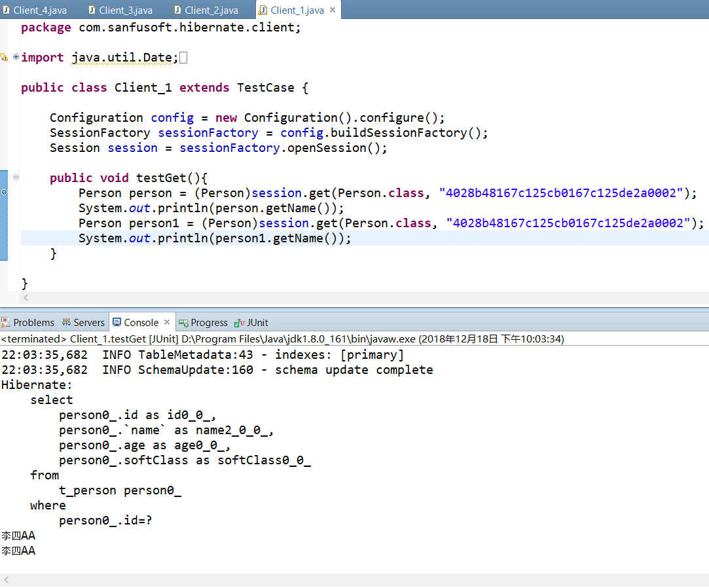Select the Console view tab
Screen dimensions: 709x588
click(x=141, y=323)
